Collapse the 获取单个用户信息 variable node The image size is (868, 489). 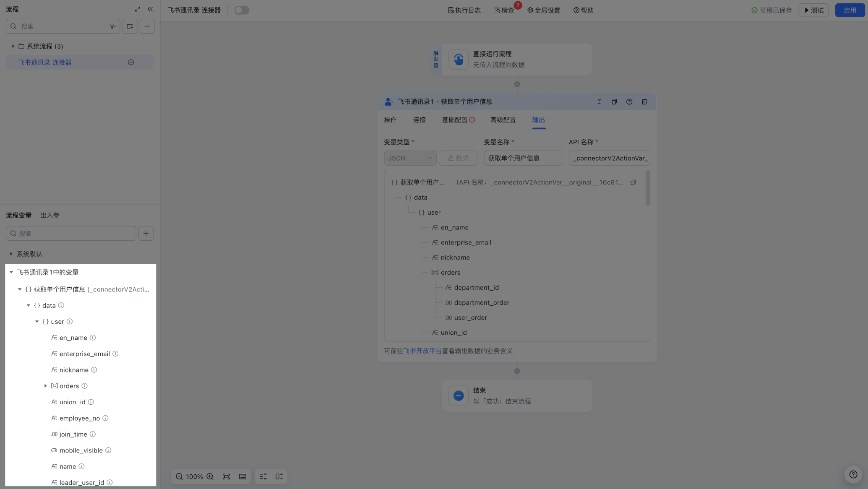pos(20,289)
